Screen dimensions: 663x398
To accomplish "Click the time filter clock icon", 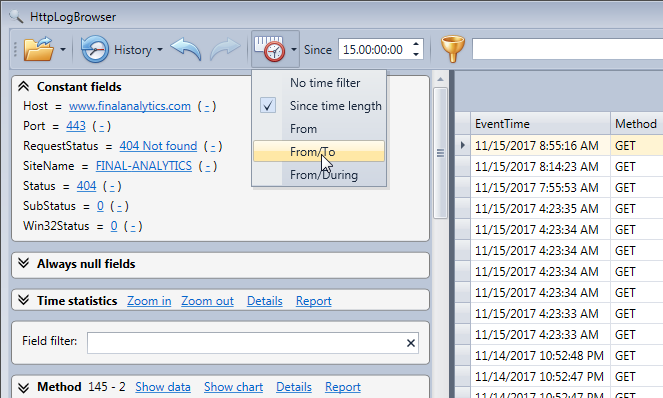I will click(x=269, y=49).
